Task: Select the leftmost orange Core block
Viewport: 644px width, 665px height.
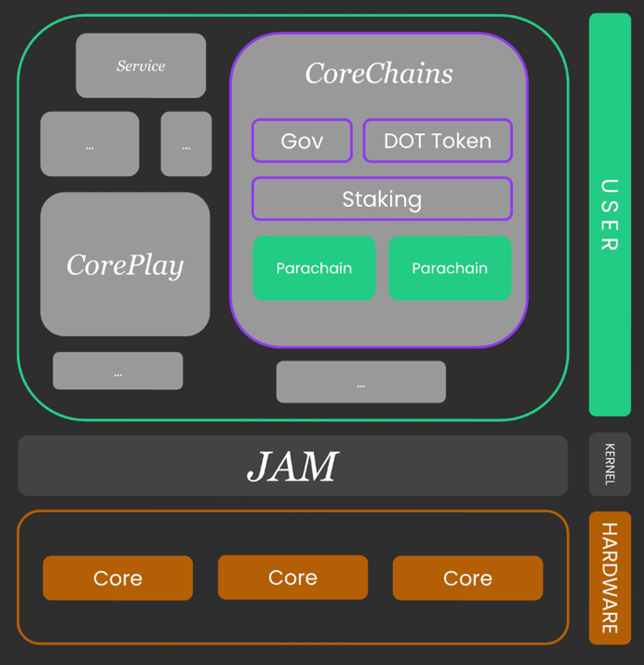Action: [118, 578]
